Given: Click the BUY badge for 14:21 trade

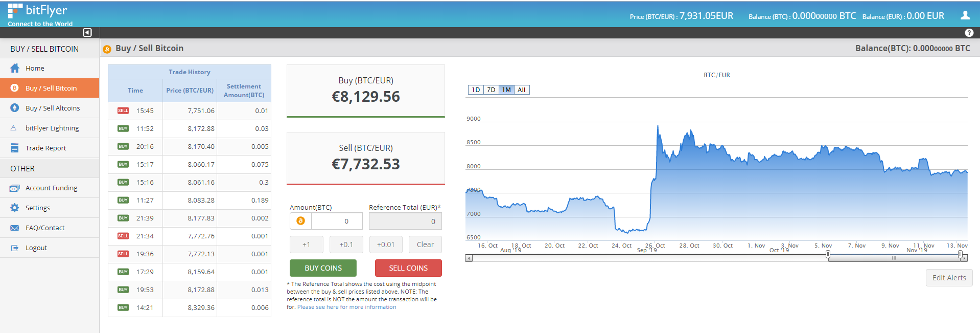Looking at the screenshot, I should 123,307.
